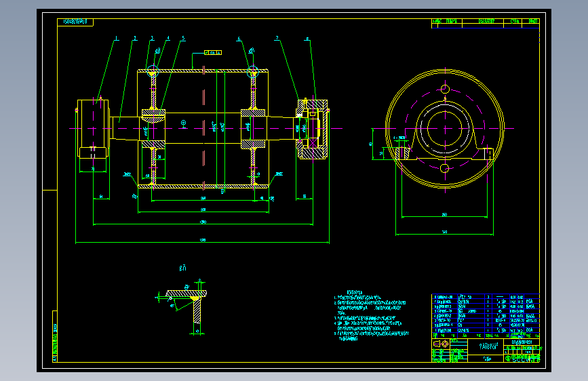Select the coupling hub at shaft left end
588x381 pixels.
93,129
